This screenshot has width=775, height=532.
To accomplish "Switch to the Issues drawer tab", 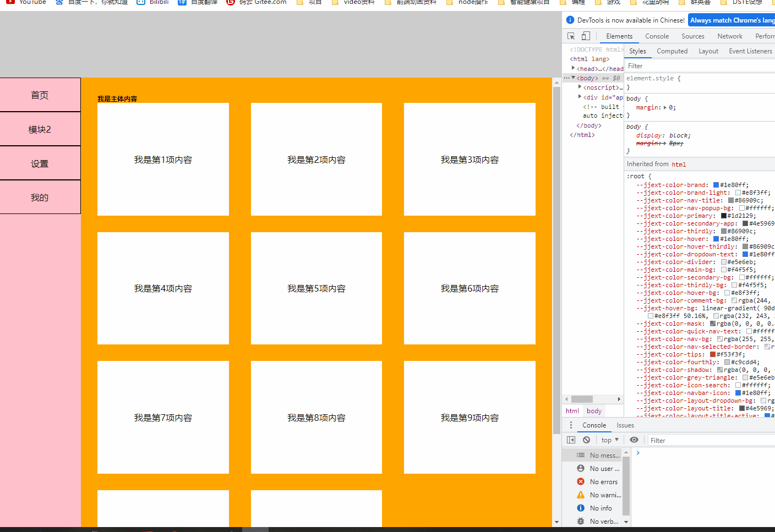I will [x=625, y=425].
